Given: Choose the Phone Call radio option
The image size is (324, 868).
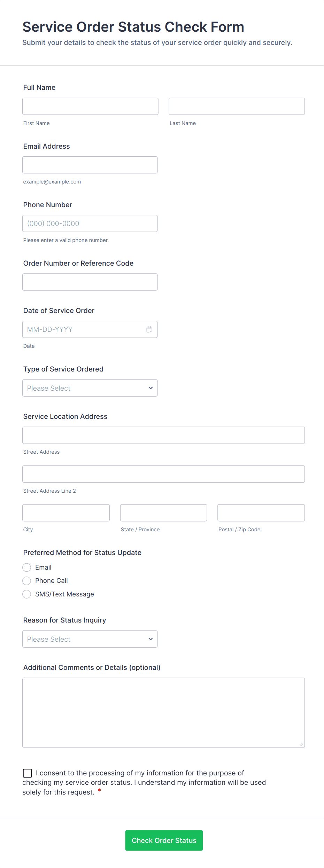Looking at the screenshot, I should [x=27, y=581].
